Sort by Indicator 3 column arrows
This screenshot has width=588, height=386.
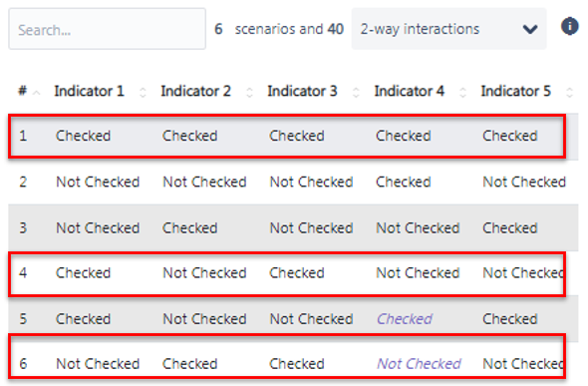[356, 92]
